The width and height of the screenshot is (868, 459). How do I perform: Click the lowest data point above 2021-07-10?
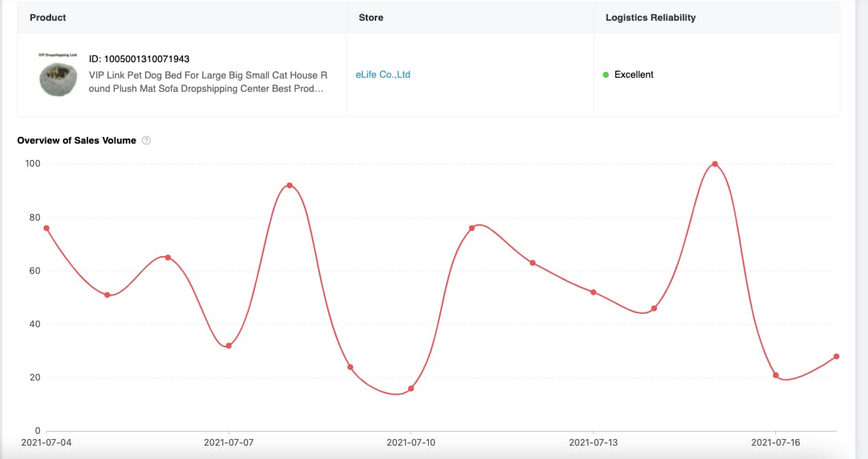pos(411,389)
